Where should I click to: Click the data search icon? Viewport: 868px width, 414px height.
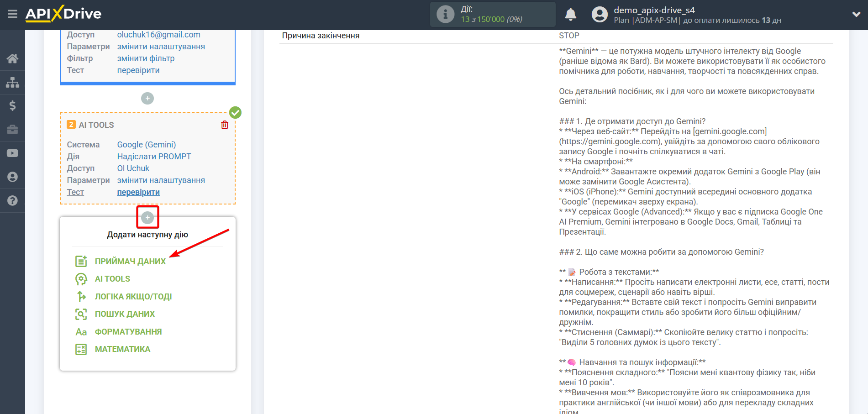[81, 314]
